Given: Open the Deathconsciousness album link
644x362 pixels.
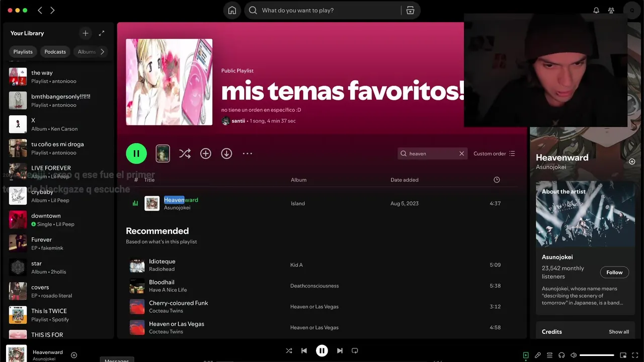Looking at the screenshot, I should pyautogui.click(x=314, y=286).
